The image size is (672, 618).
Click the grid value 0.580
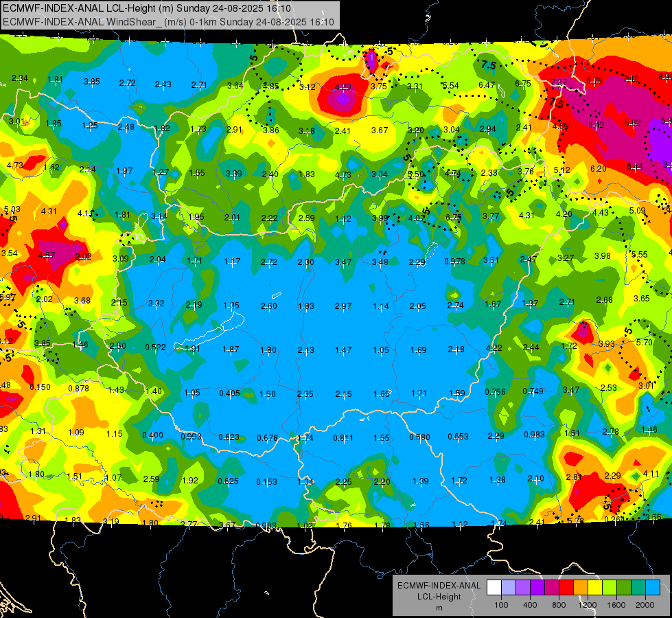419,437
